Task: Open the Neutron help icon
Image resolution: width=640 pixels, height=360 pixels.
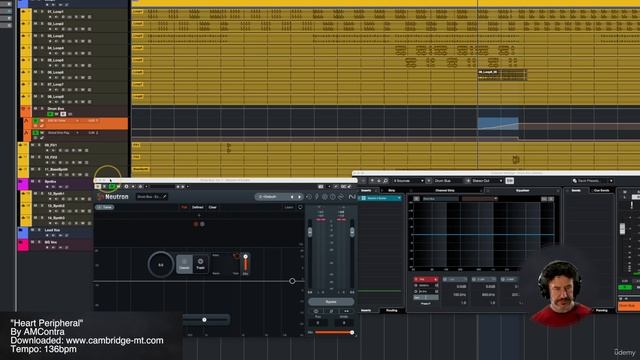Action: pos(333,197)
